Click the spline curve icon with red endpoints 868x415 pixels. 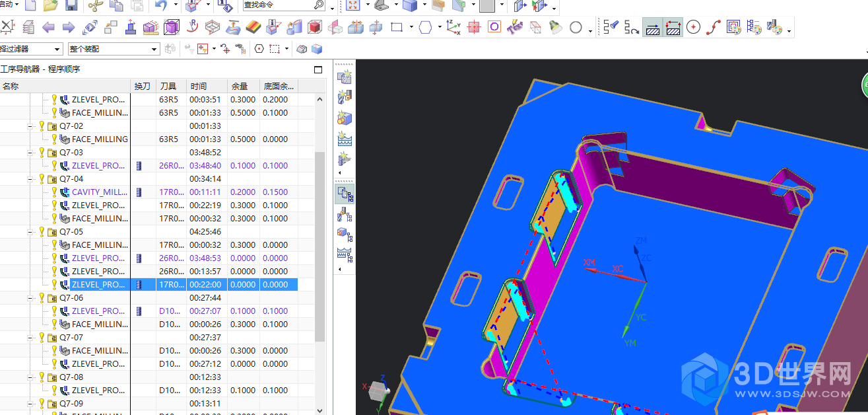[712, 27]
